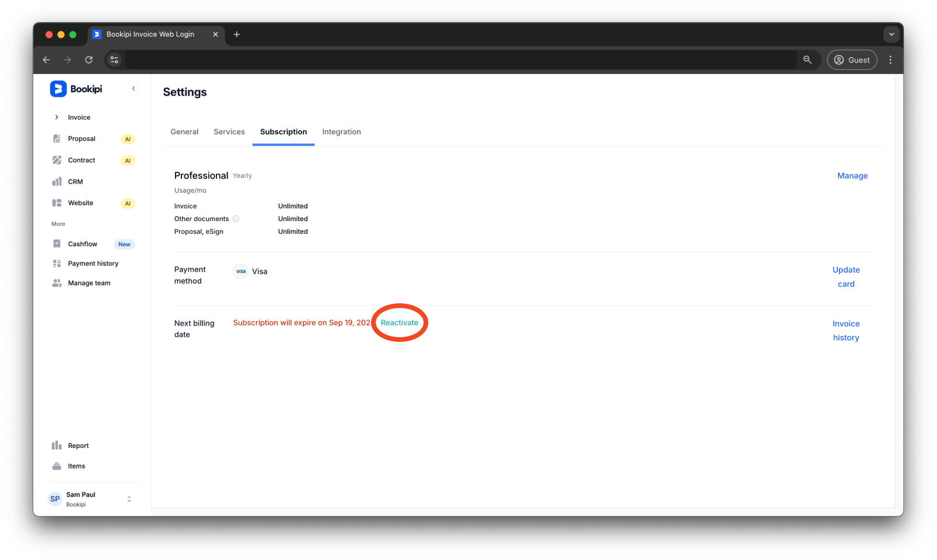Click the browser reload icon
This screenshot has width=937, height=560.
(x=89, y=60)
